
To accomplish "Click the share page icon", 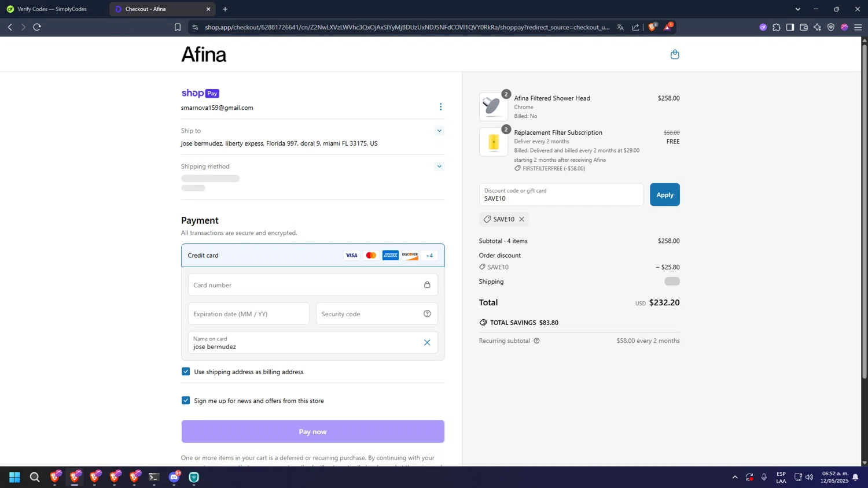I will [x=635, y=27].
